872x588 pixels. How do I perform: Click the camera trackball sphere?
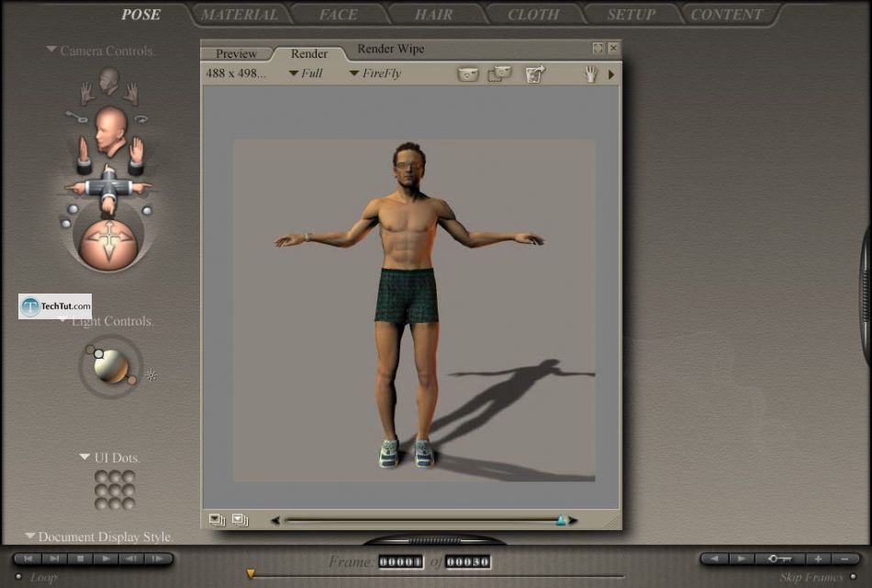(107, 244)
